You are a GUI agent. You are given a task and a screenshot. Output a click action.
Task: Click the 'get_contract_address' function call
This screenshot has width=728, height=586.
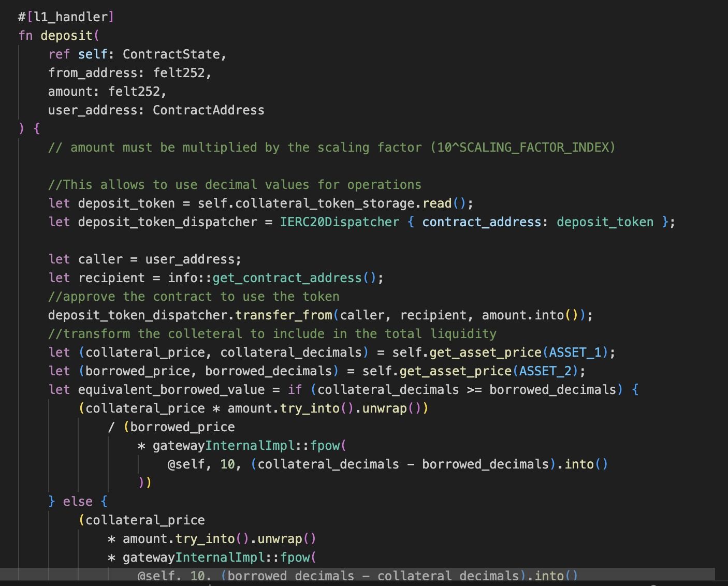click(287, 278)
